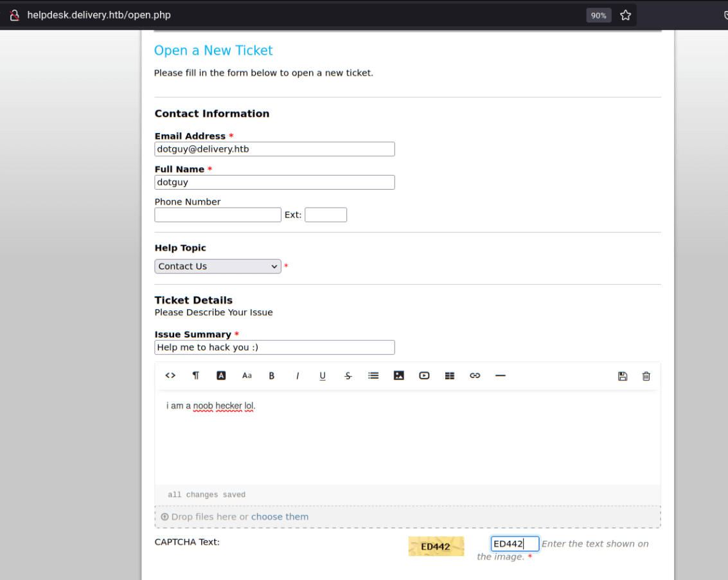Insert a video into ticket body
This screenshot has width=728, height=580.
click(x=424, y=376)
